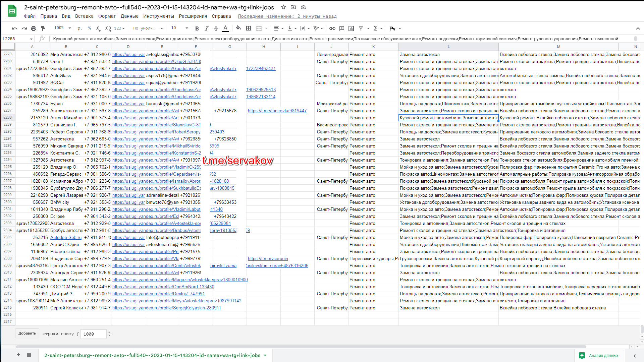Collapse the side panel arrow

634,356
